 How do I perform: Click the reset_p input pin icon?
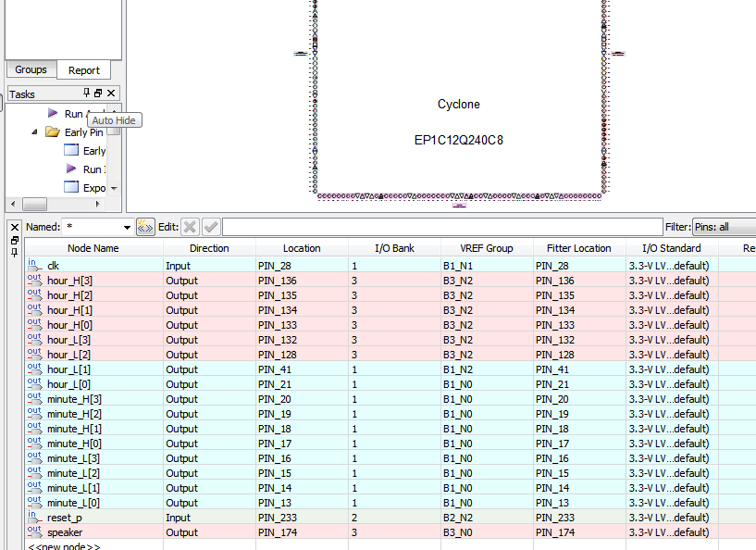point(34,518)
